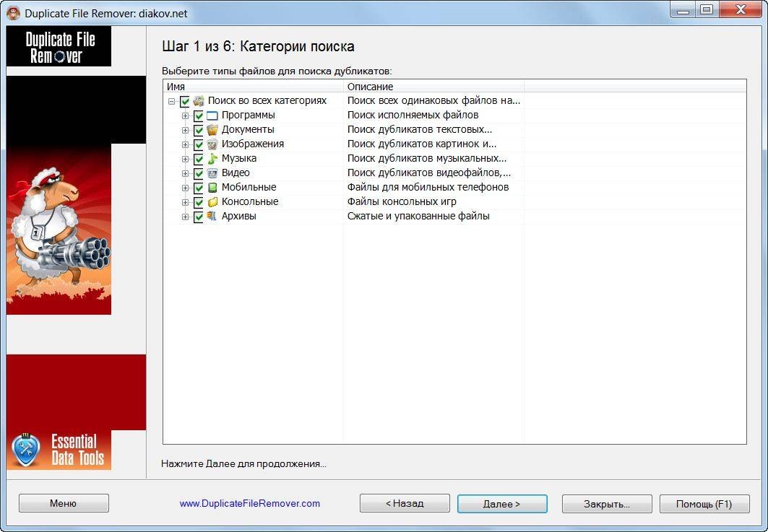The image size is (768, 532).
Task: Go back with the Назад button
Action: point(405,503)
